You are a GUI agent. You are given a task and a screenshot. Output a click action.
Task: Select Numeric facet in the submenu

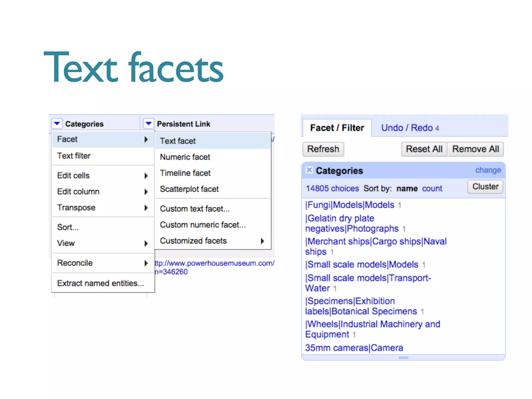[x=213, y=157]
